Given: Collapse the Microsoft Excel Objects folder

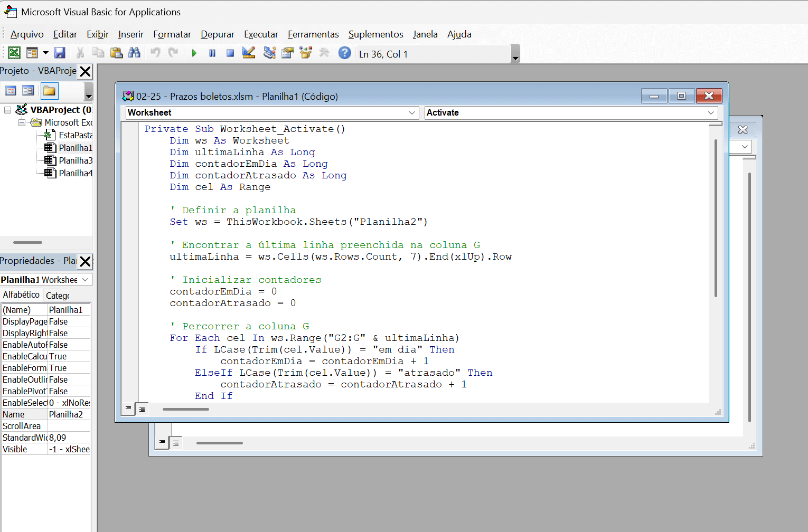Looking at the screenshot, I should tap(22, 122).
